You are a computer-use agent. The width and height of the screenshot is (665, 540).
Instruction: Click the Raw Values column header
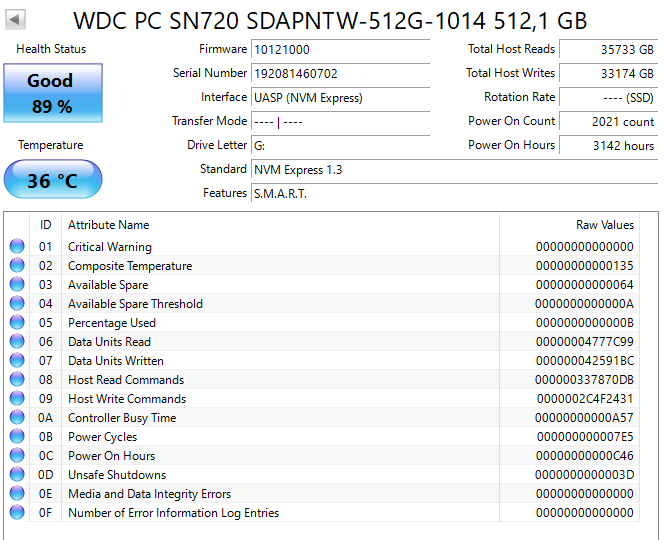pos(604,225)
